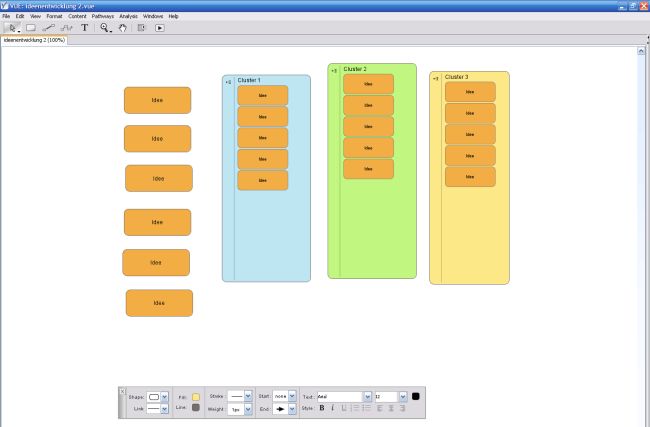Close the formatting palette with X
Viewport: 650px width, 427px height.
click(x=122, y=391)
